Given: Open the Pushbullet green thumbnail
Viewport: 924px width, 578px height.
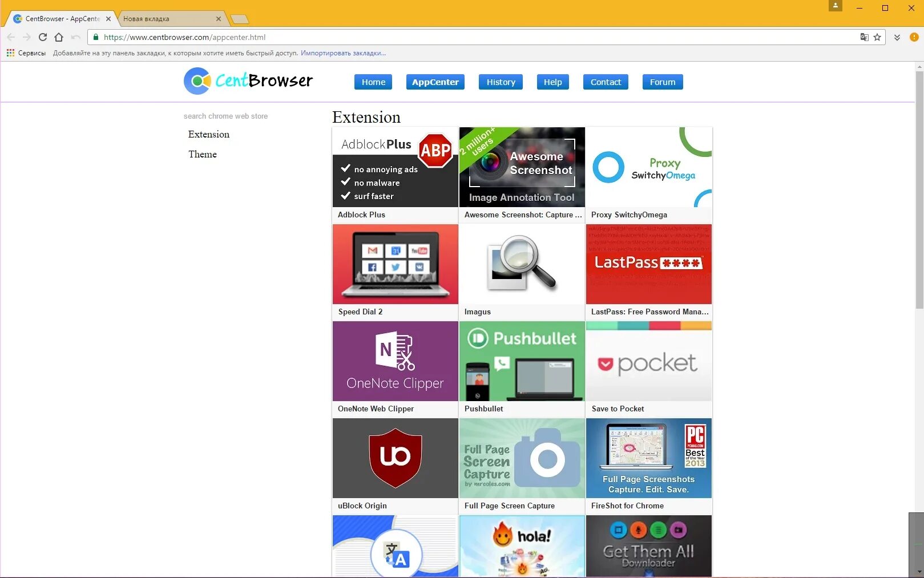Looking at the screenshot, I should pos(522,361).
